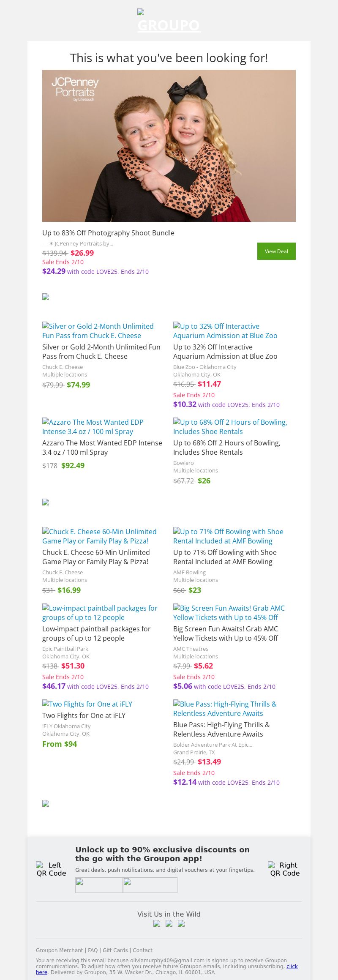The image size is (338, 980).
Task: Click the left app store badge
Action: coord(99,884)
